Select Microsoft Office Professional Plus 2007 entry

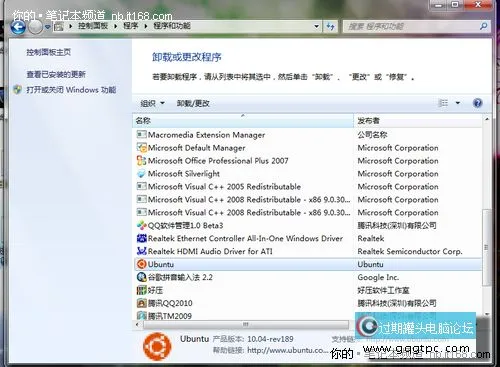[x=218, y=161]
